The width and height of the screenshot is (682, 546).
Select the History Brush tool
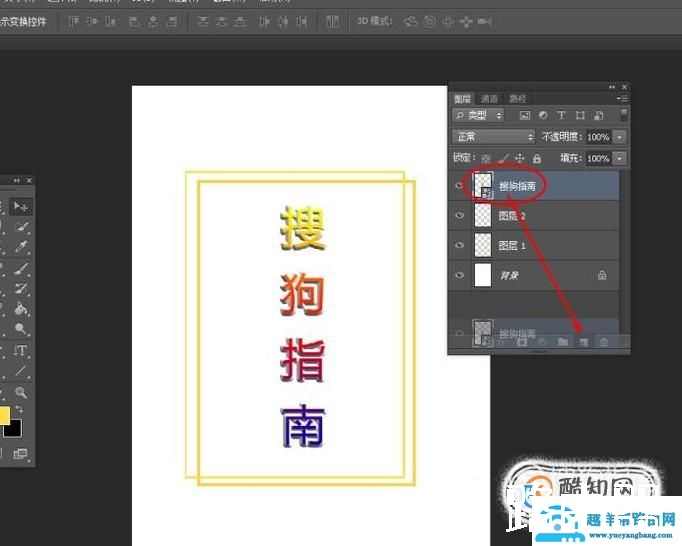point(21,288)
